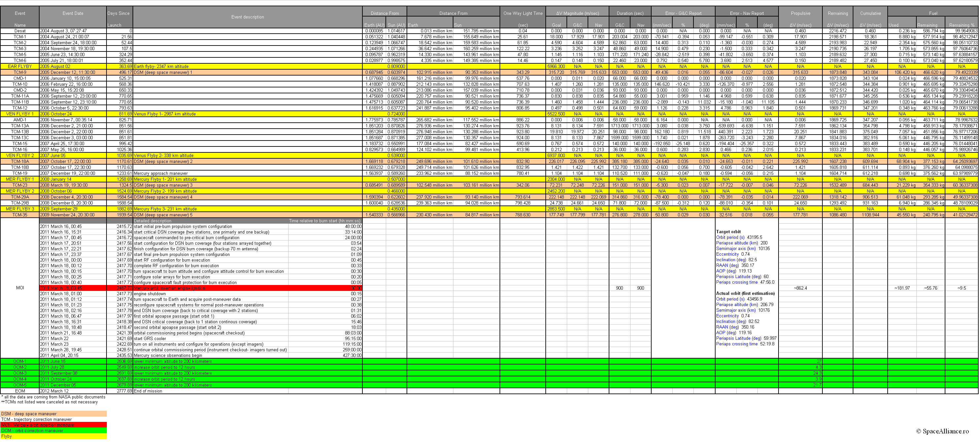
Task: Select the VEN FLYBY 1 row label
Action: 20,114
